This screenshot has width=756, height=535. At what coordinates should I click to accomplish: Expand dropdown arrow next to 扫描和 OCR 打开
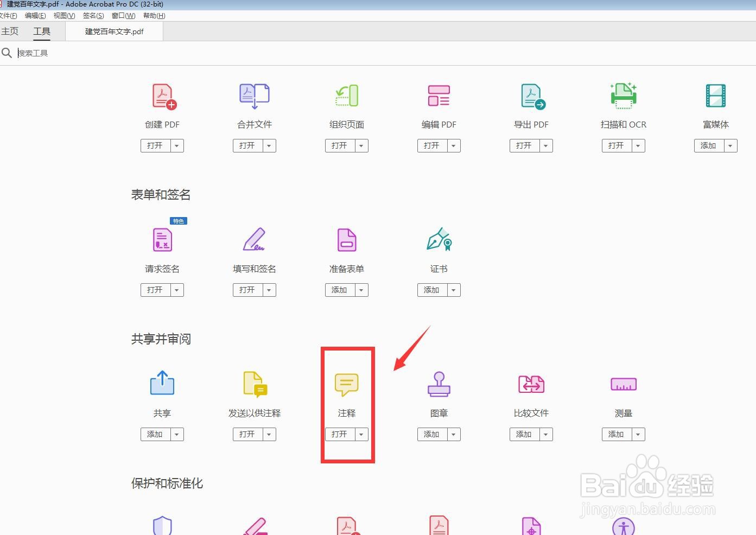638,146
